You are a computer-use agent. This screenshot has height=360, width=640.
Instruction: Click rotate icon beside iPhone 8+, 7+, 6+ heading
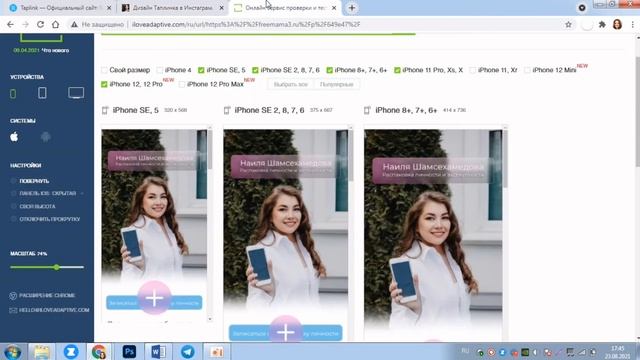pyautogui.click(x=367, y=110)
